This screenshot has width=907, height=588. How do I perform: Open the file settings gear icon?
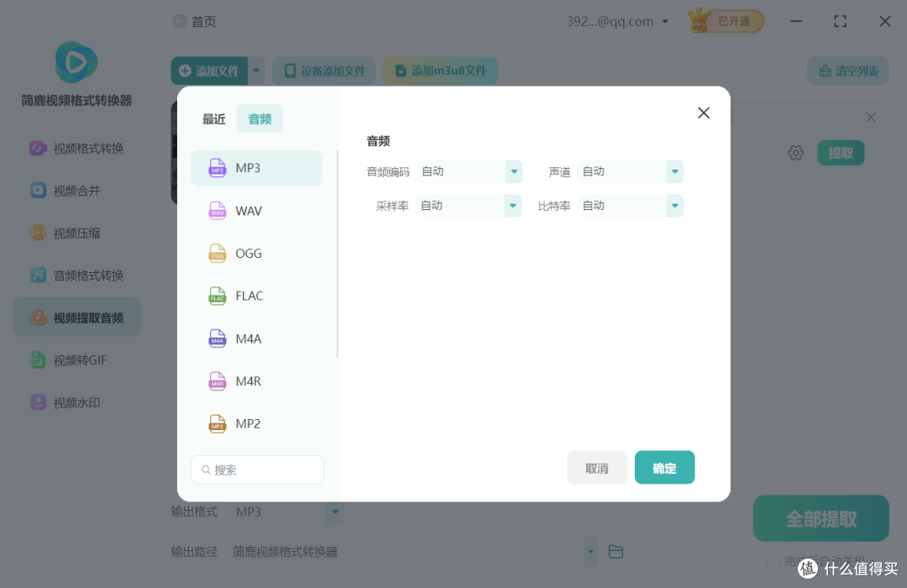coord(795,153)
